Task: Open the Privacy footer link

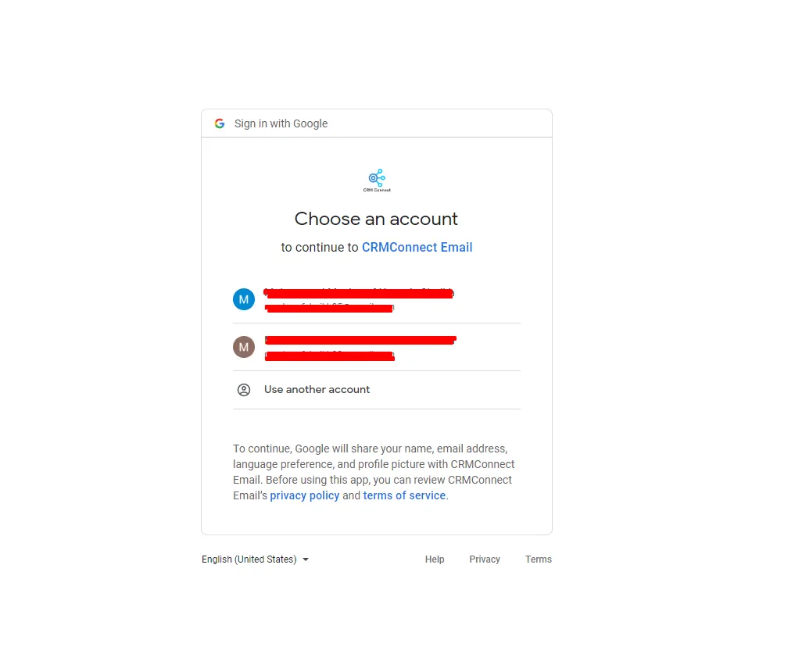Action: [485, 559]
